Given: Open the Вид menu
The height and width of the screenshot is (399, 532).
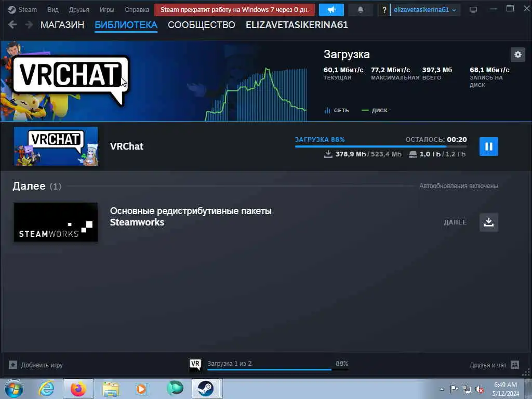Looking at the screenshot, I should tap(52, 9).
